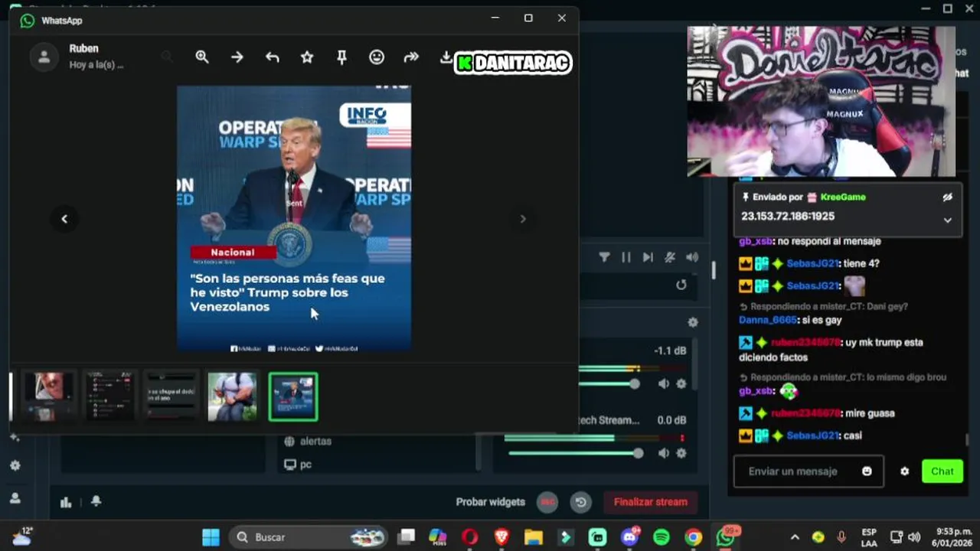Download the image in WhatsApp viewer
980x551 pixels.
click(446, 57)
